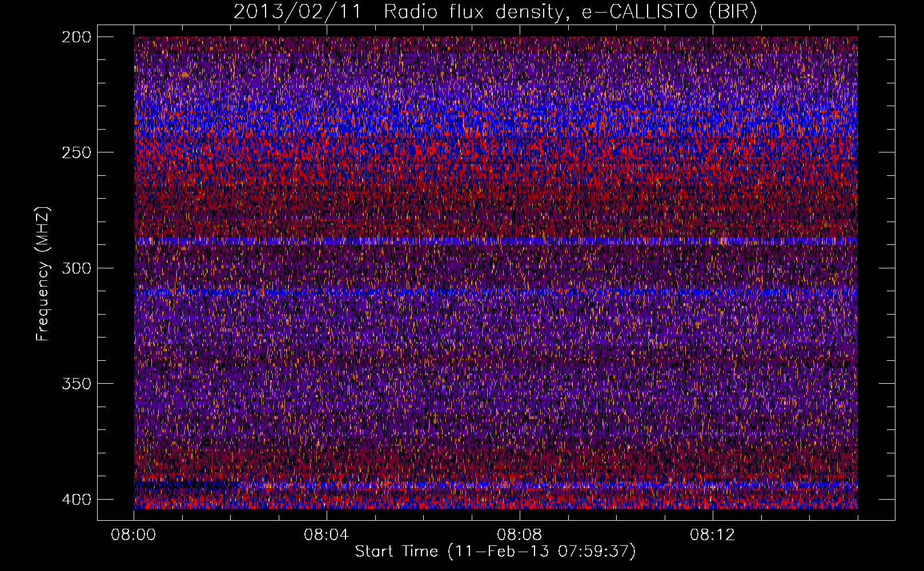This screenshot has height=571, width=924.
Task: Click the 08:08 time tick label
Action: click(x=520, y=535)
